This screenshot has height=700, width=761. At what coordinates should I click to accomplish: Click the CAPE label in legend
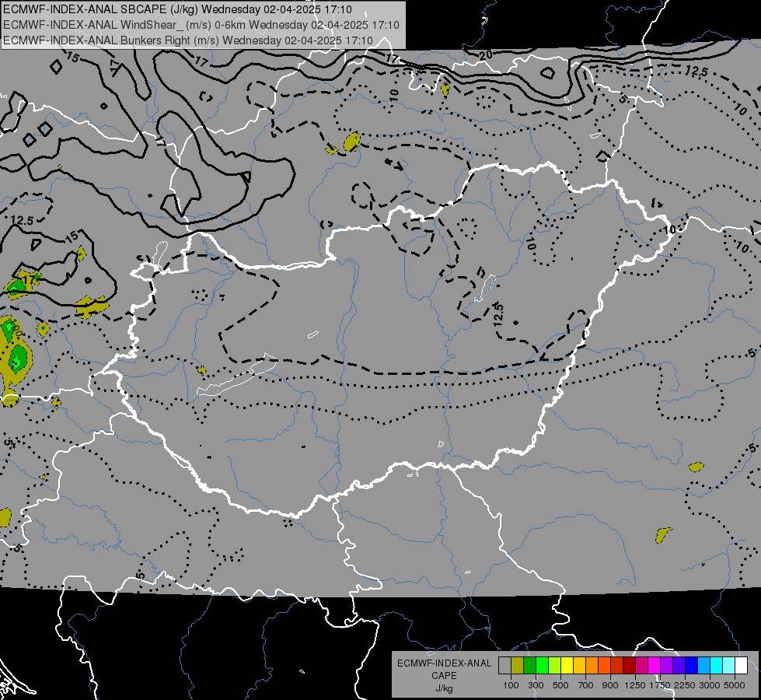tap(444, 676)
